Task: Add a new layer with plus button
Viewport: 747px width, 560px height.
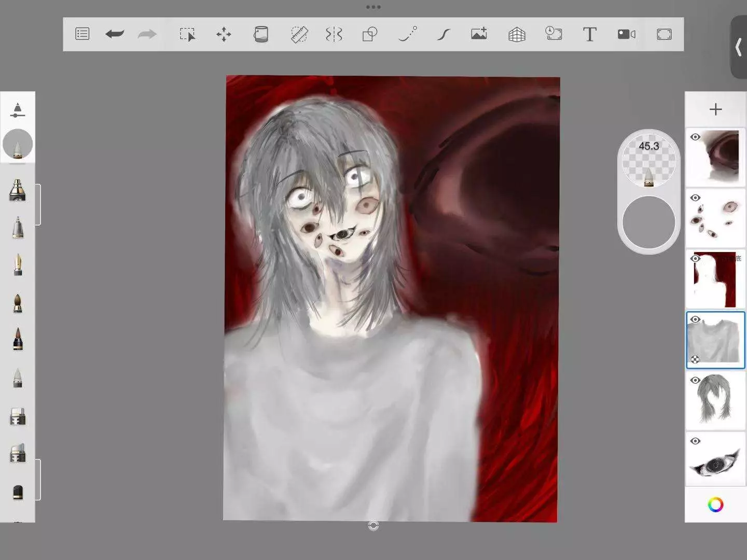Action: click(715, 109)
